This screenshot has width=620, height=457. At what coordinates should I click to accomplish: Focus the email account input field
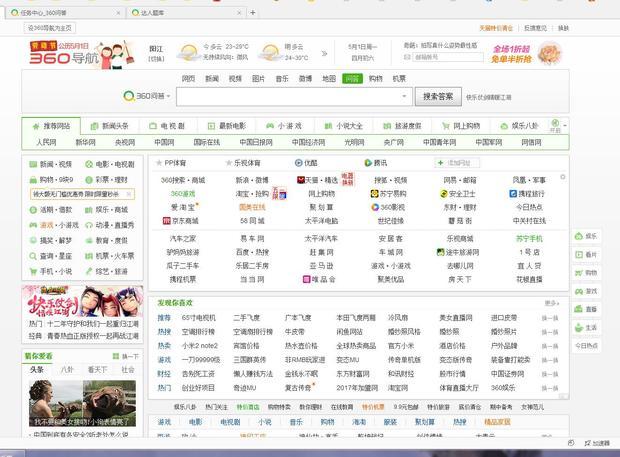point(447,57)
